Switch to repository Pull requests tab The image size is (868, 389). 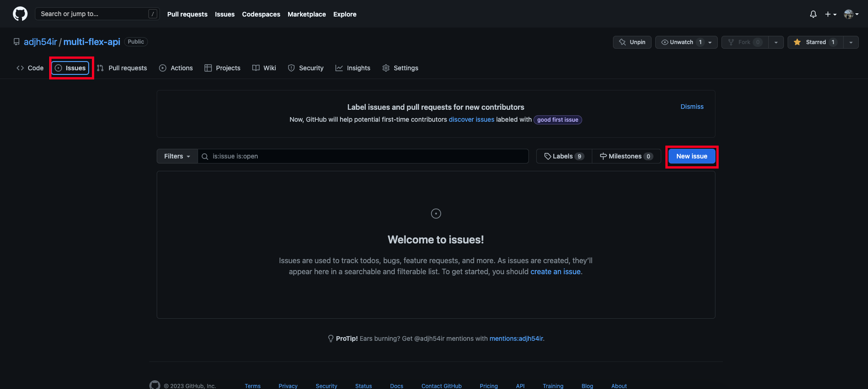tap(122, 68)
